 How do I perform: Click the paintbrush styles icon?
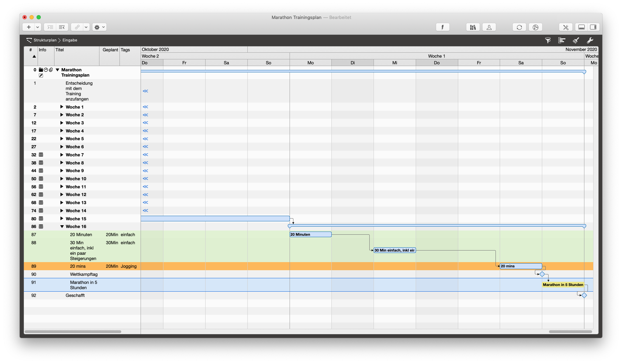(576, 40)
